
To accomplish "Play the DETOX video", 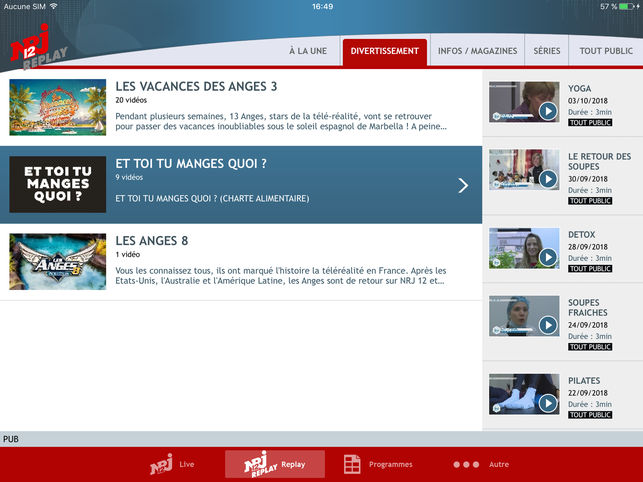I will [x=548, y=257].
